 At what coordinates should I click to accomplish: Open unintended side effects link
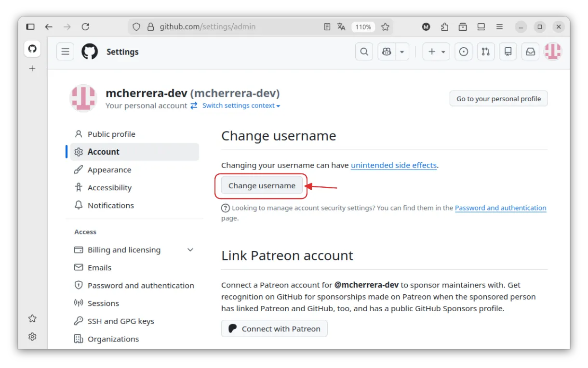point(393,165)
